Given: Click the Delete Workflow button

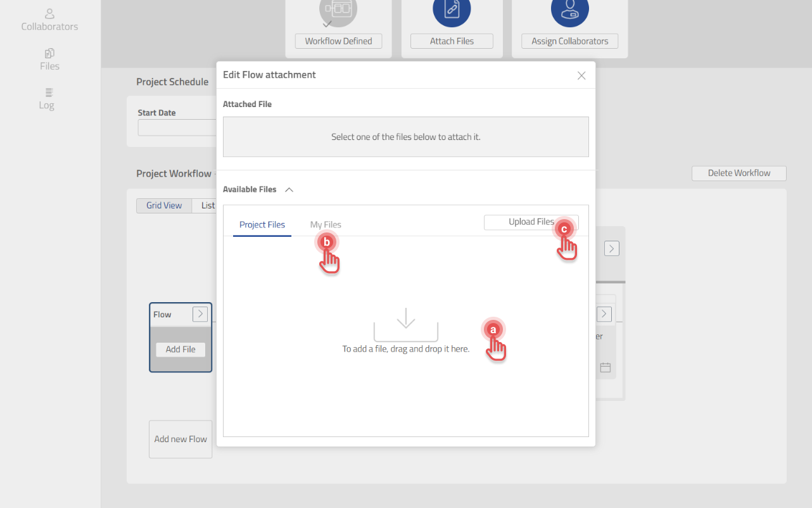Looking at the screenshot, I should [x=739, y=173].
